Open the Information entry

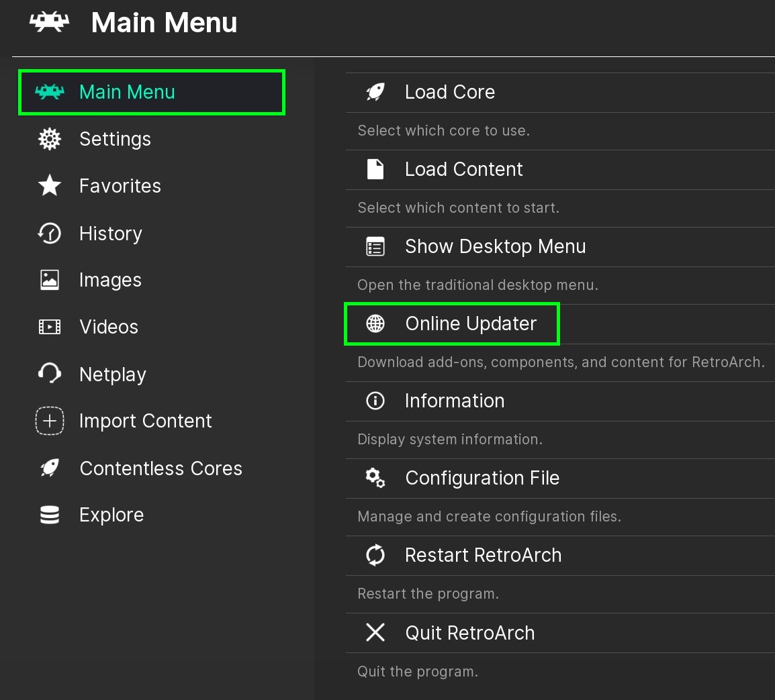coord(454,401)
